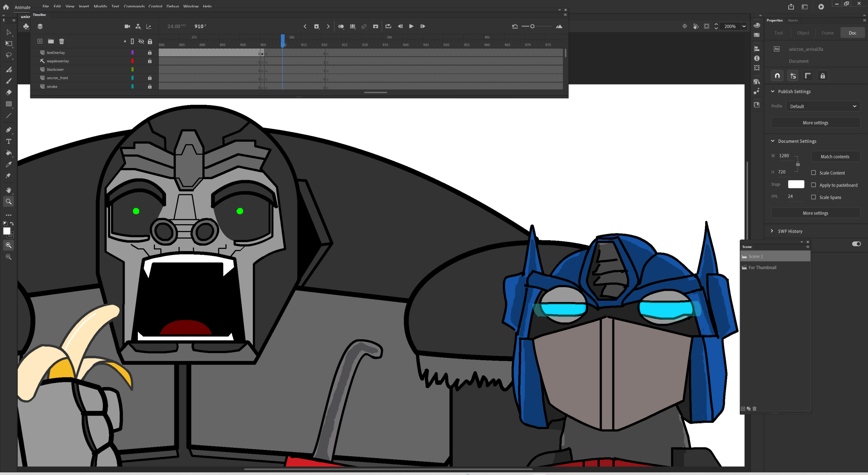Open the Modify menu

click(100, 6)
